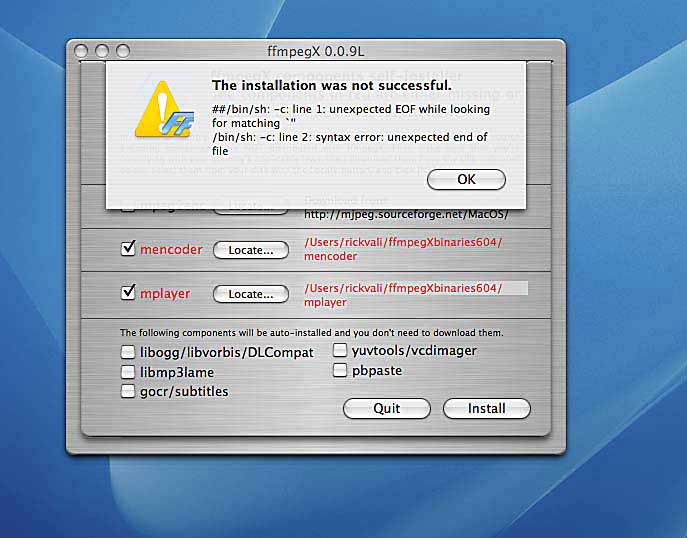Screen dimensions: 687x538
Task: Click the window close button
Action: coord(81,51)
